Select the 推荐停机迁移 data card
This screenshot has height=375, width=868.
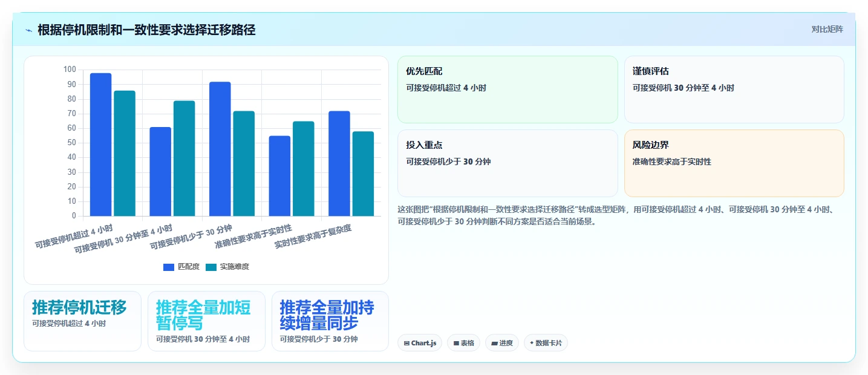point(82,321)
